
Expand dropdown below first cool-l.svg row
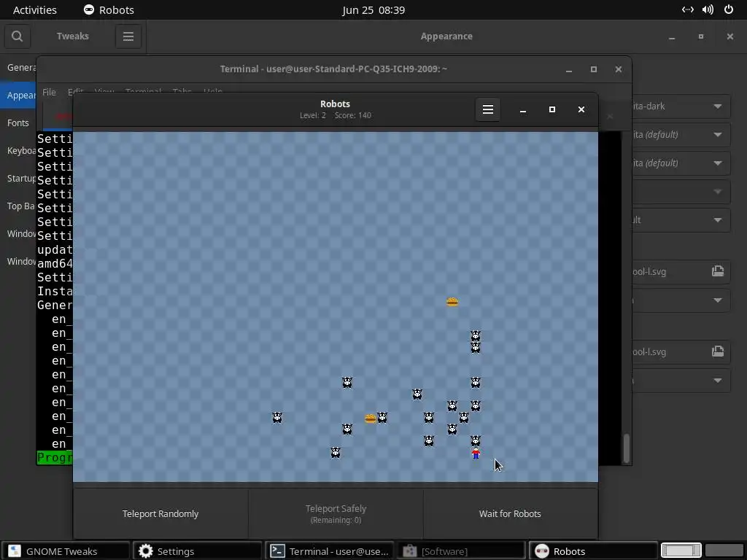coord(718,300)
